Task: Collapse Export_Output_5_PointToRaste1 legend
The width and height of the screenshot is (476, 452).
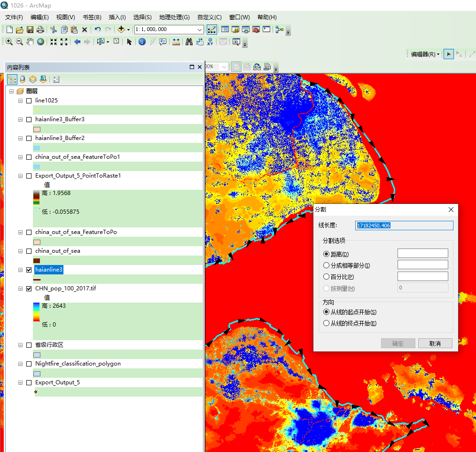Action: click(x=20, y=176)
